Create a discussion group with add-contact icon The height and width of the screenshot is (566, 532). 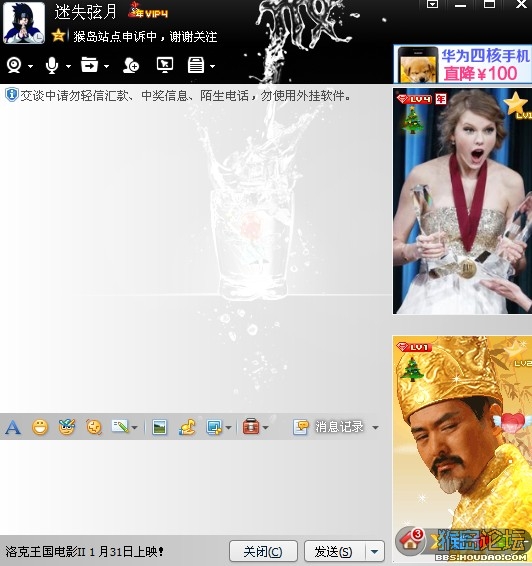tap(131, 65)
